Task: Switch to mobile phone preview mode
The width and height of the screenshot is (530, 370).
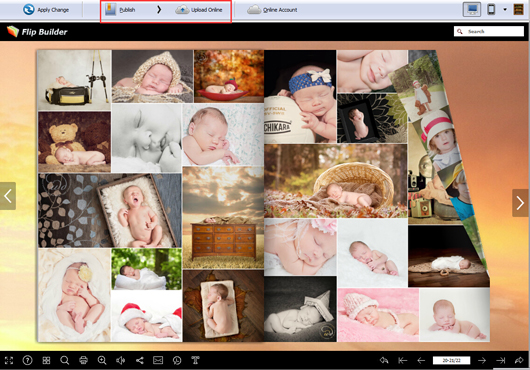Action: (491, 9)
